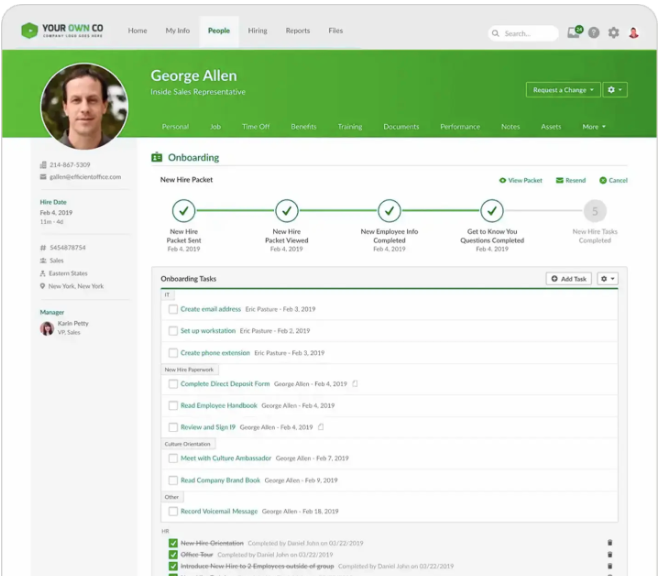This screenshot has width=661, height=576.
Task: Check the Create email address task
Action: [173, 309]
